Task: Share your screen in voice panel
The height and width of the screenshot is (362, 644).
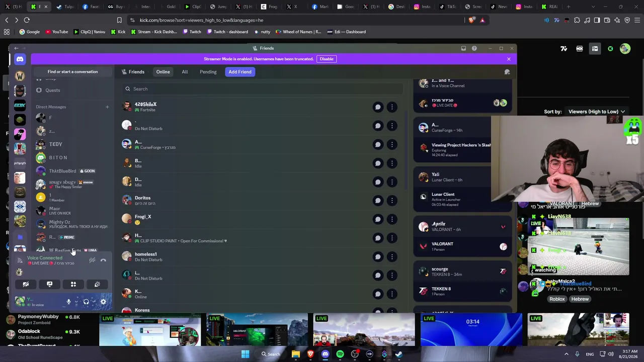Action: click(49, 284)
